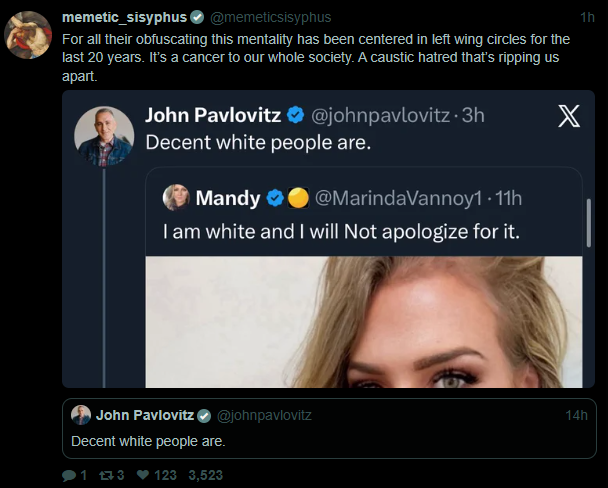Viewport: 608px width, 488px height.
Task: Click Mandy's yellow circle badge
Action: click(x=297, y=198)
